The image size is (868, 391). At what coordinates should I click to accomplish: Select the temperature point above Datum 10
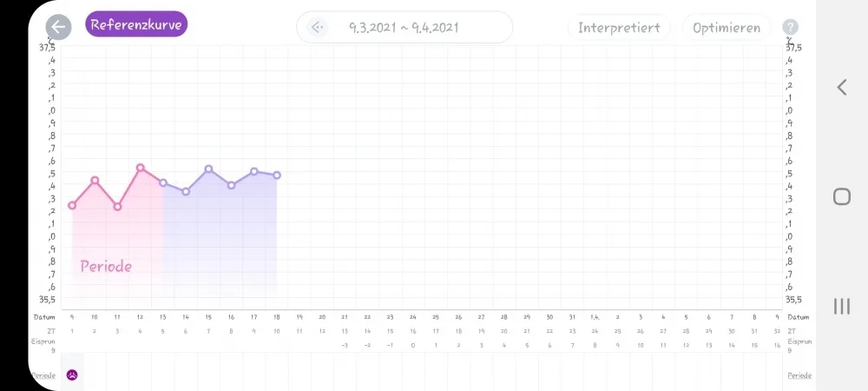[x=95, y=180]
